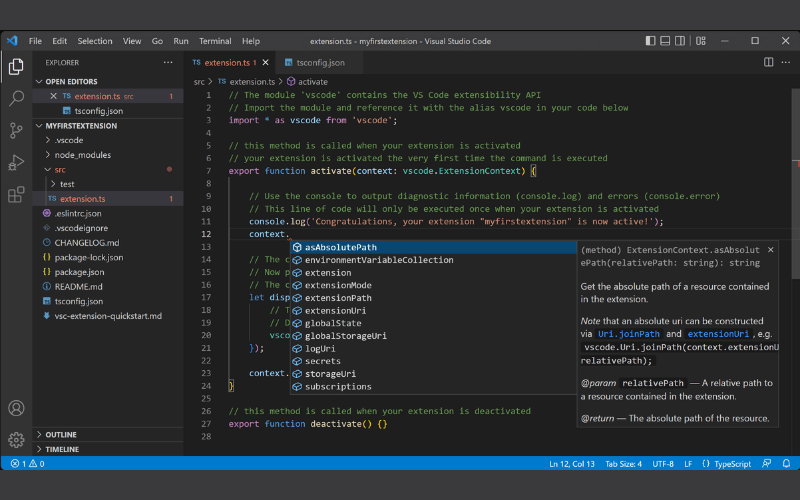
Task: Open the File menu
Action: pos(35,41)
